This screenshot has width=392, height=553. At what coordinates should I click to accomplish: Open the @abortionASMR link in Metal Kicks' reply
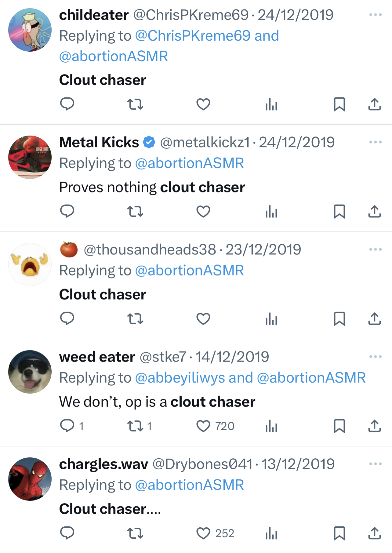pos(189,163)
